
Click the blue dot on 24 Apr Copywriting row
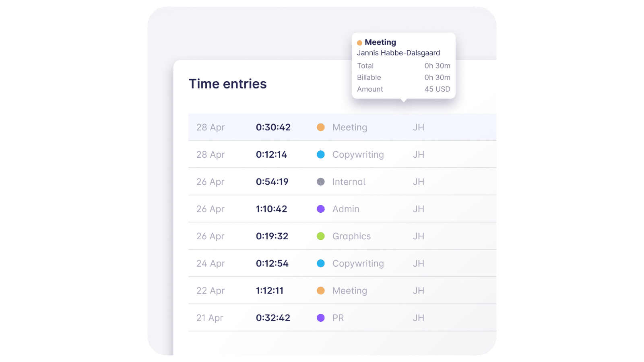point(321,263)
